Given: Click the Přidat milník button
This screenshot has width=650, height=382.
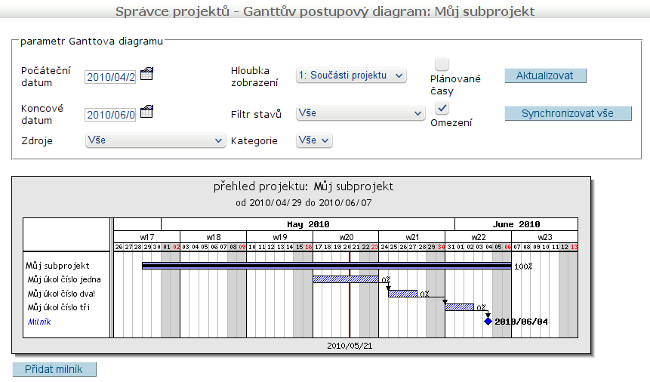Looking at the screenshot, I should pos(54,369).
